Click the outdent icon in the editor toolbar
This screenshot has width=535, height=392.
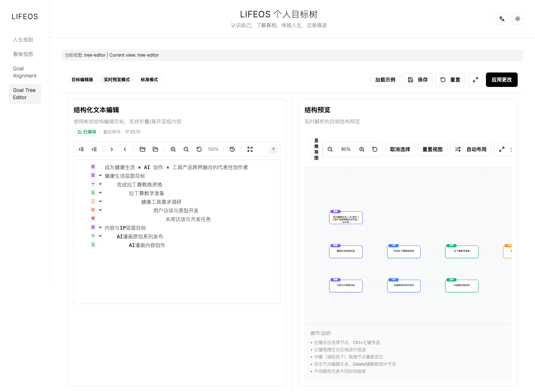95,149
